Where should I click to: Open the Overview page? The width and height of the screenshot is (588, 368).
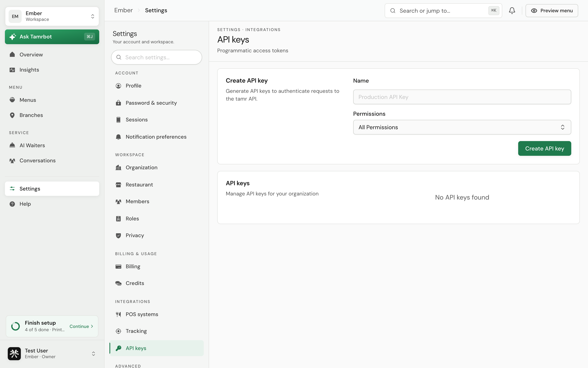click(x=52, y=55)
